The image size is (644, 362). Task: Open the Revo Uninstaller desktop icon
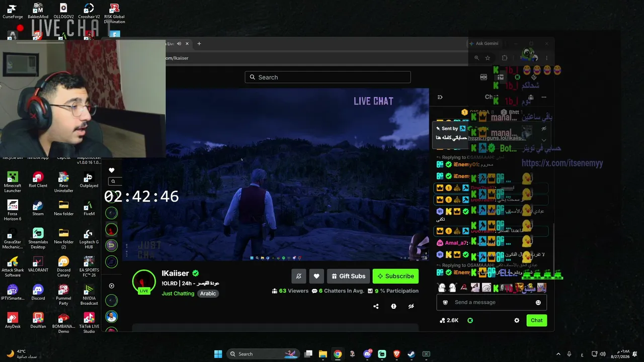(63, 182)
